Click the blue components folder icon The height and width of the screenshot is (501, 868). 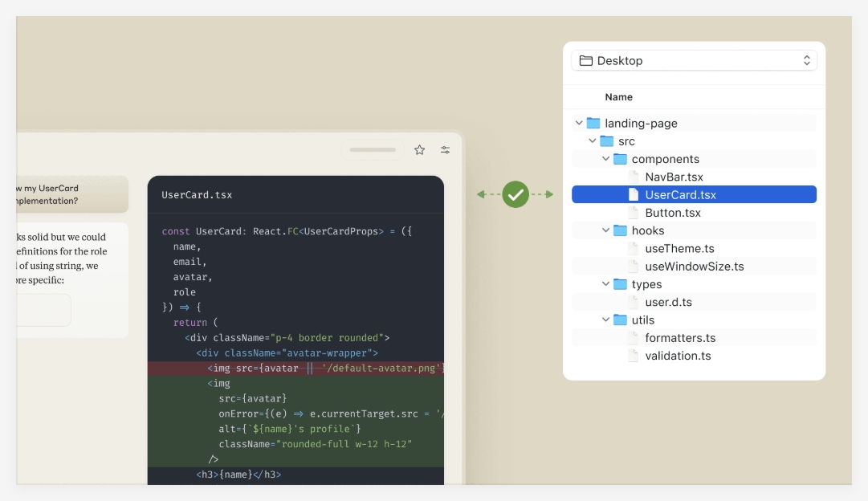(621, 158)
